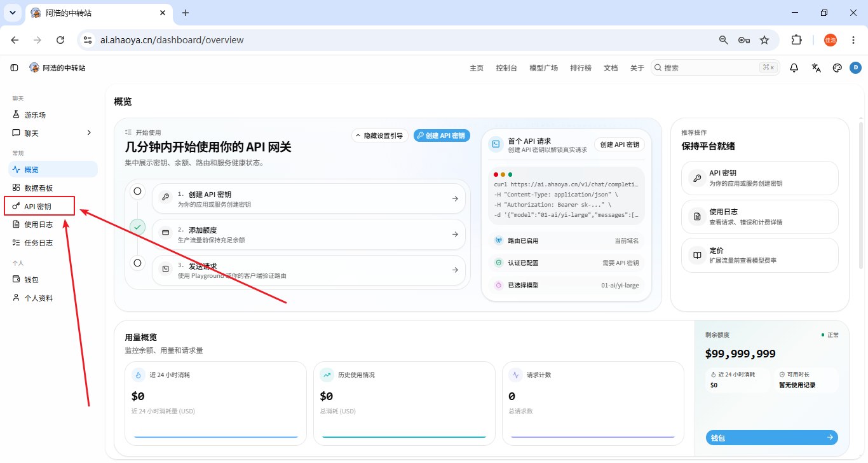868x463 pixels.
Task: Click the terminal icon by 首个 API 请求
Action: pos(496,144)
